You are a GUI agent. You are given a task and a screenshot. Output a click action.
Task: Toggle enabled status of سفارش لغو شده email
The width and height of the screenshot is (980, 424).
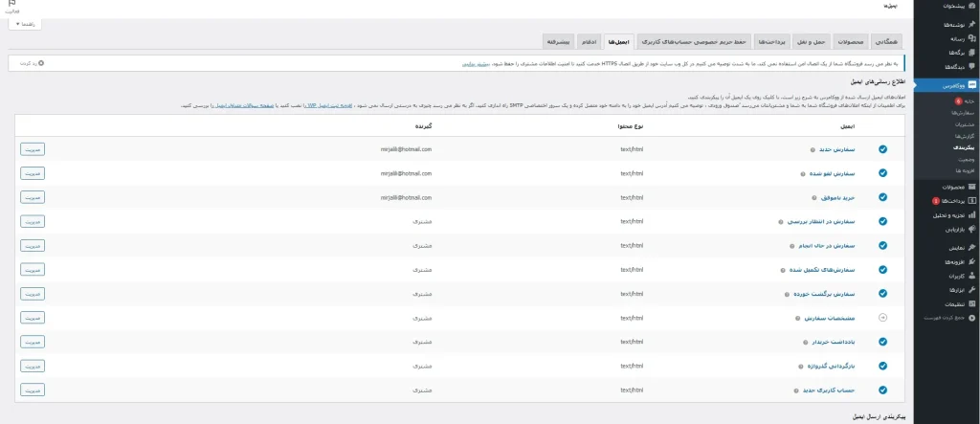[882, 173]
